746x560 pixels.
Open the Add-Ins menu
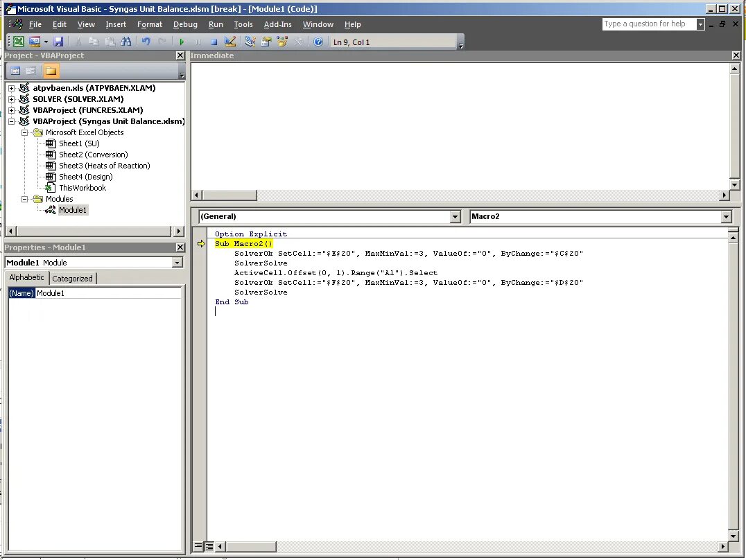pos(278,24)
